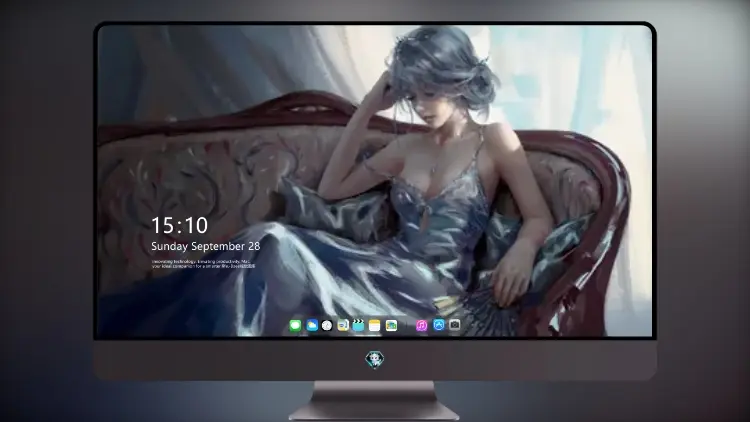The image size is (750, 422).
Task: Open the clapperboard video app in dock
Action: click(x=358, y=325)
